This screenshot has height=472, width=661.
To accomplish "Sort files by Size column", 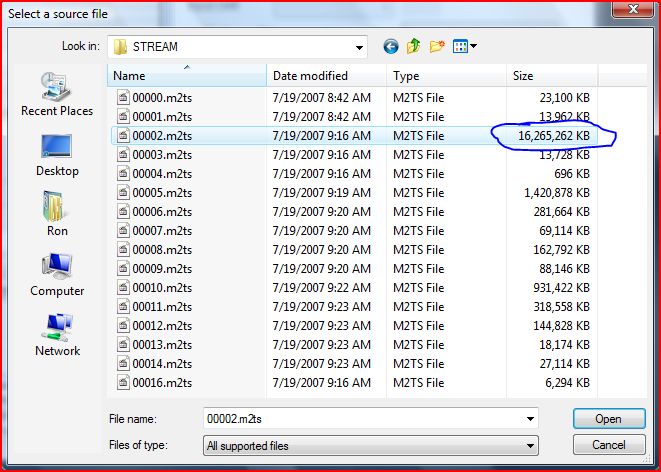I will 551,76.
